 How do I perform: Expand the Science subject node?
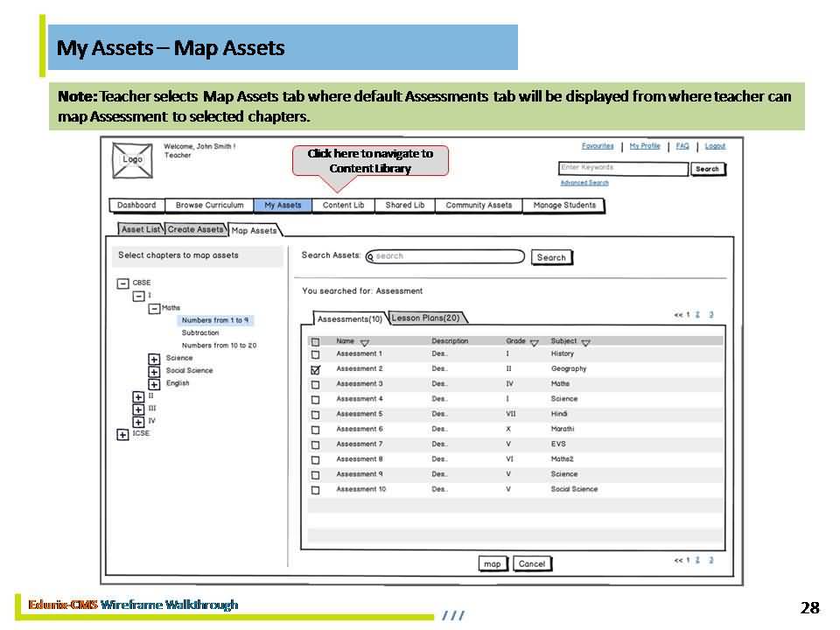pos(154,359)
